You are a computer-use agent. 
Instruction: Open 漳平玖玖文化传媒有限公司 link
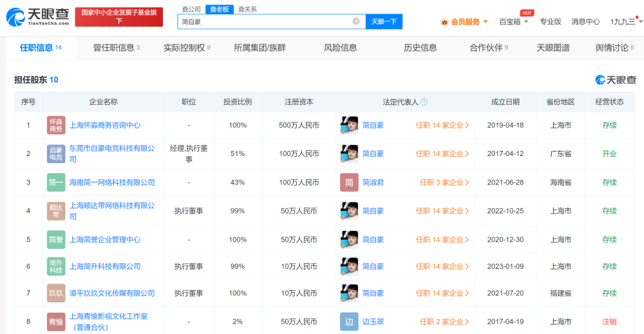(112, 293)
